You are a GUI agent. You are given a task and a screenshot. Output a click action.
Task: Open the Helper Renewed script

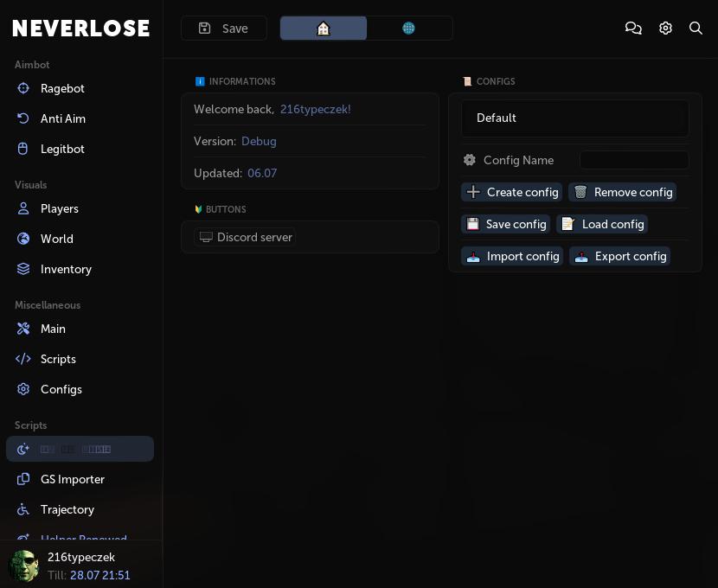pos(84,540)
